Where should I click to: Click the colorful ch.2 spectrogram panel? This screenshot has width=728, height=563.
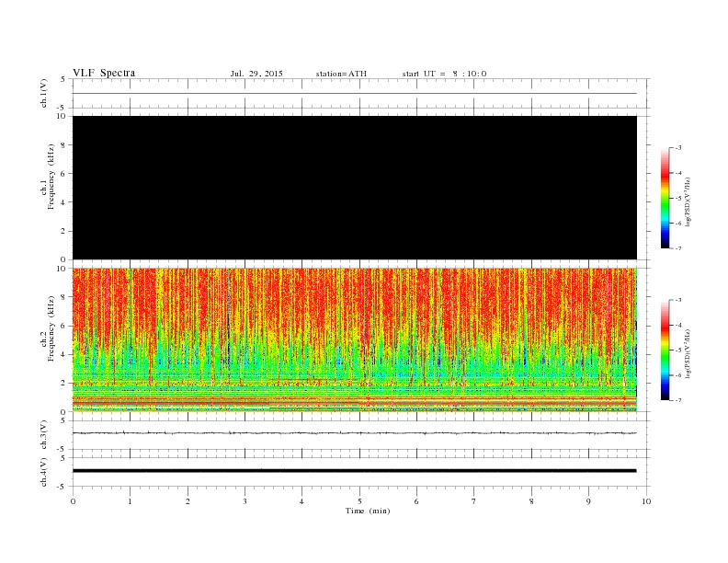click(355, 340)
